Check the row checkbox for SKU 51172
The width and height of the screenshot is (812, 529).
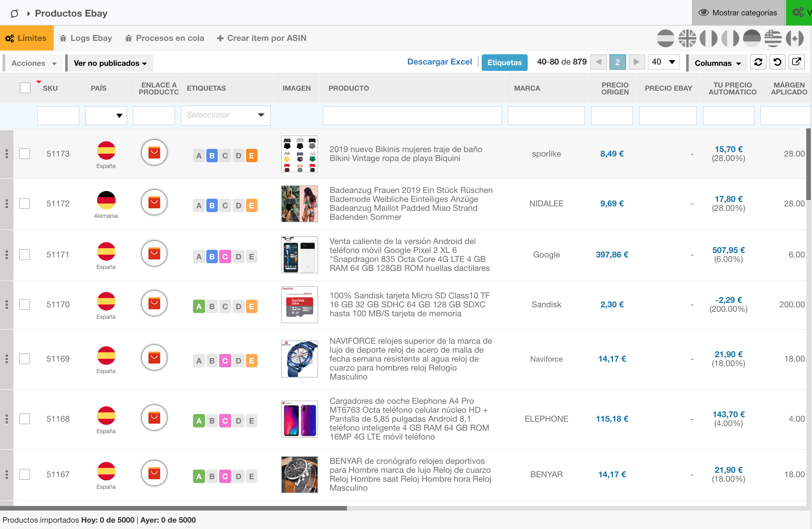click(25, 204)
